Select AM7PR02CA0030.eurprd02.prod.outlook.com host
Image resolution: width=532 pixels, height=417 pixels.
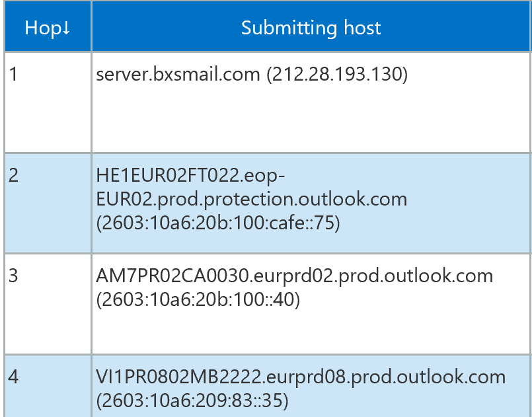[x=295, y=276]
